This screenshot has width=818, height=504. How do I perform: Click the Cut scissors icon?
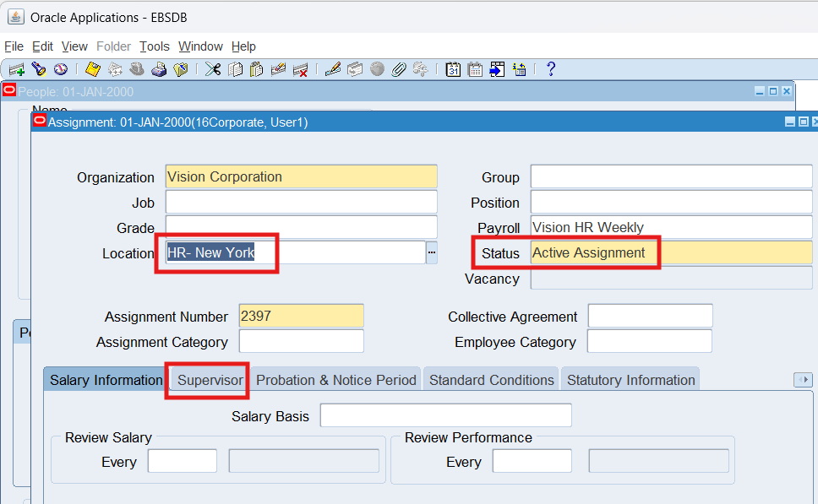tap(213, 69)
